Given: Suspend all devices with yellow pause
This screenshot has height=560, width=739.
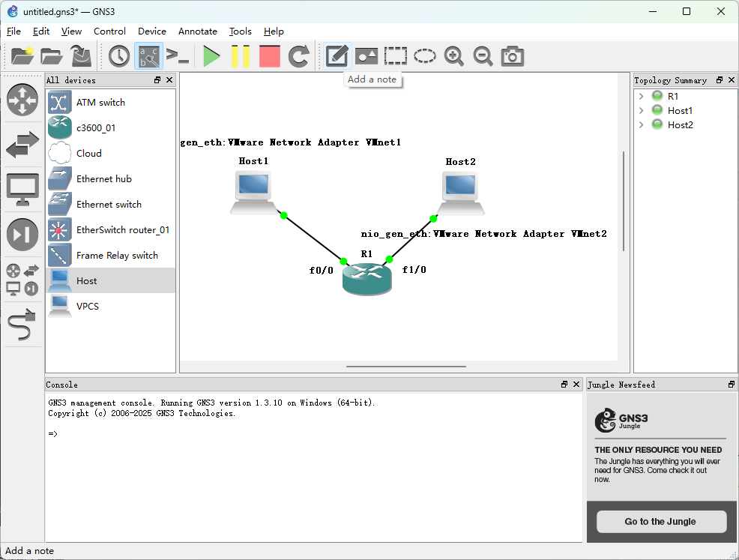Looking at the screenshot, I should tap(241, 56).
